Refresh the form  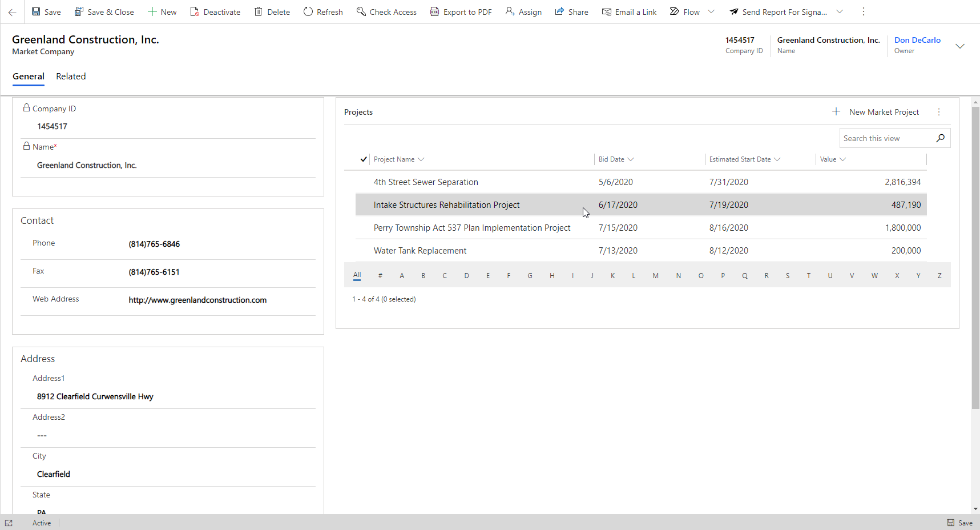tap(323, 12)
